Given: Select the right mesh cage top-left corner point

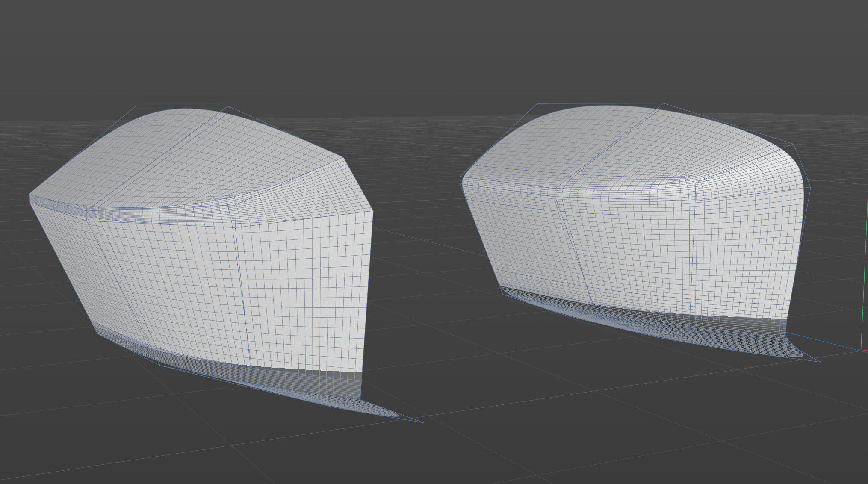Looking at the screenshot, I should [537, 103].
